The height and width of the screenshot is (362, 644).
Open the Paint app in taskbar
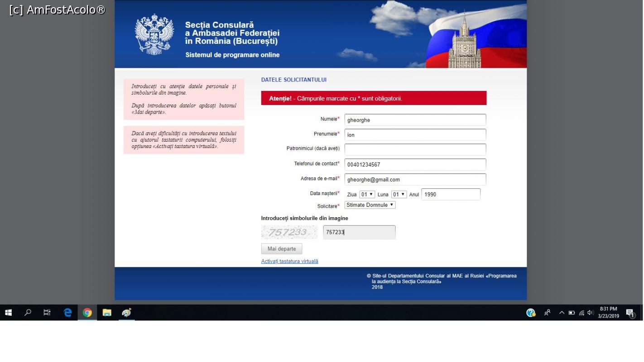(x=126, y=313)
